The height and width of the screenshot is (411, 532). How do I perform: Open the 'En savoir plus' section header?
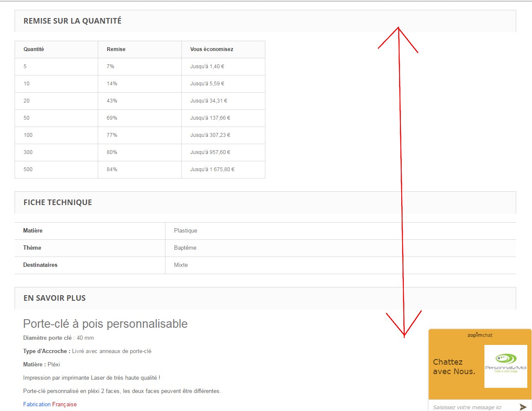[265, 298]
